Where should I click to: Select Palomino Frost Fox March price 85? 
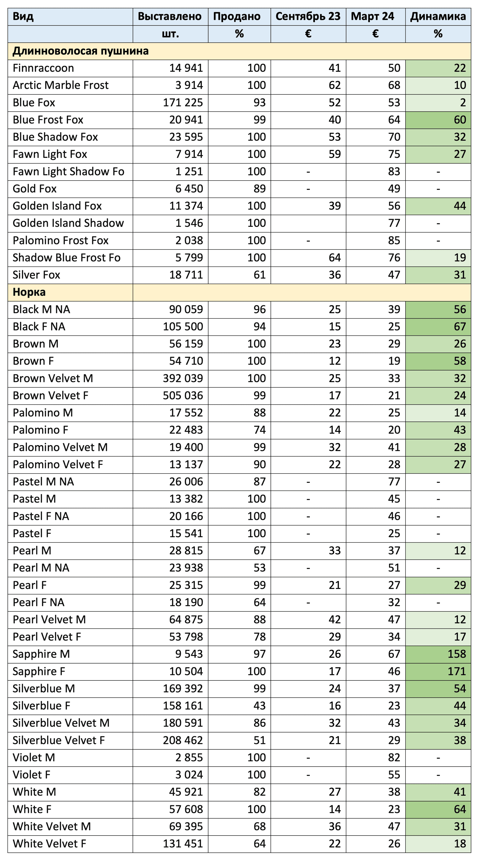coord(394,241)
